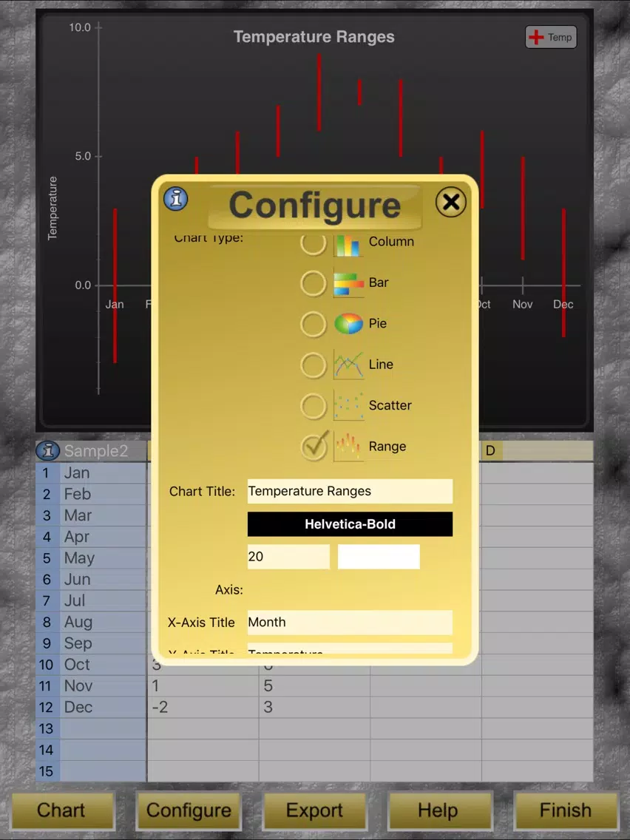This screenshot has height=840, width=630.
Task: Open the Export tab
Action: click(314, 810)
